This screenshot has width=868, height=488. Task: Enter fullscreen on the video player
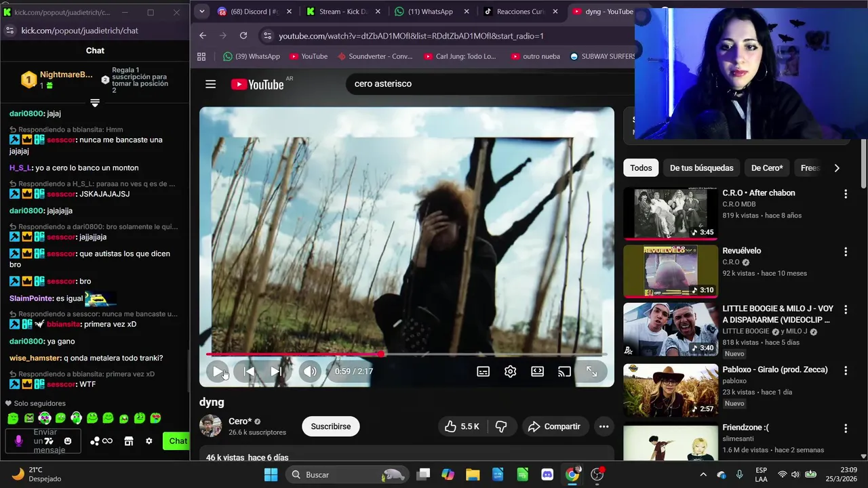[592, 371]
